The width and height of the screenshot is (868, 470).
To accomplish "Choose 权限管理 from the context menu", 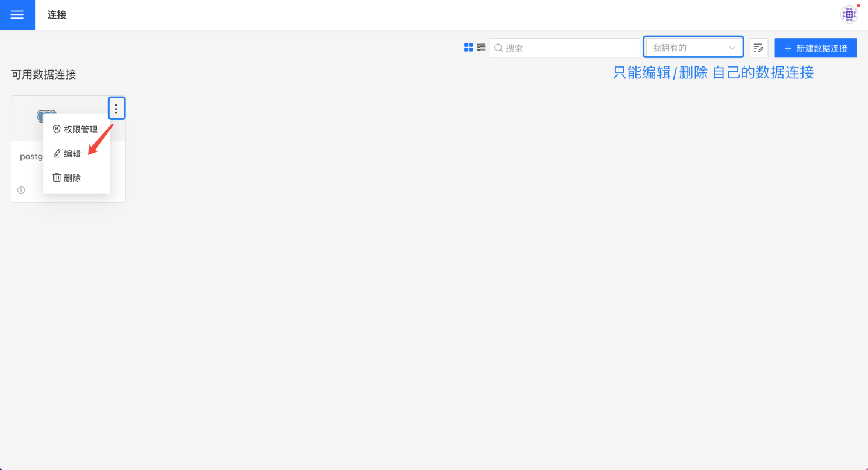I will click(x=77, y=130).
